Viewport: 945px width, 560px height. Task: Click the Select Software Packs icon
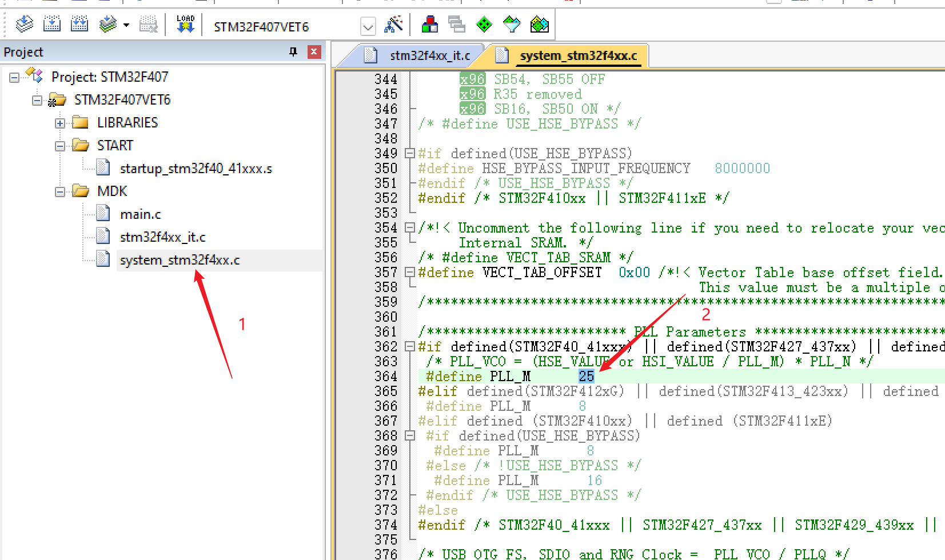[x=512, y=25]
